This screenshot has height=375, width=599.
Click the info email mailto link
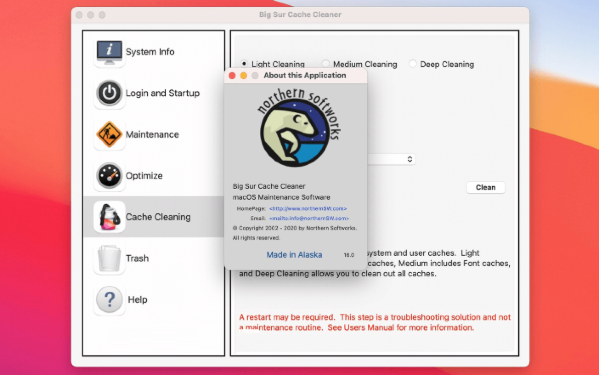click(309, 218)
